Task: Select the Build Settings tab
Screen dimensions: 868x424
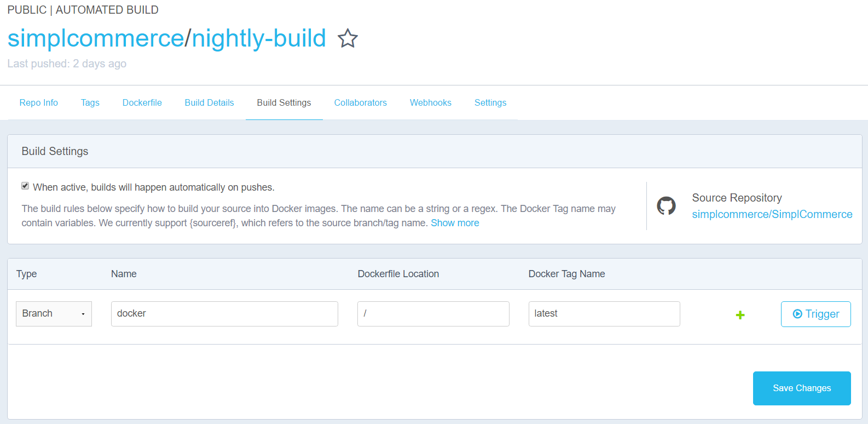Action: [x=284, y=102]
